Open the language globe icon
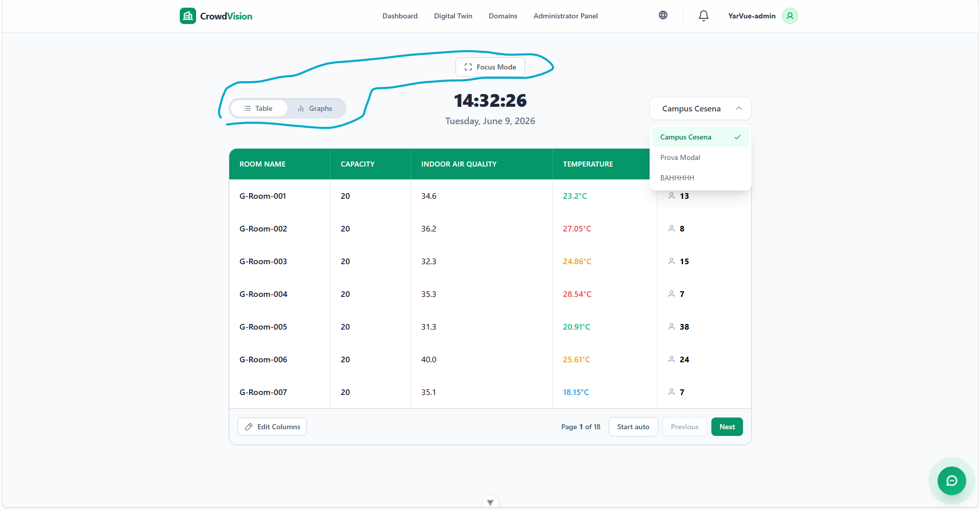980x510 pixels. pyautogui.click(x=663, y=15)
